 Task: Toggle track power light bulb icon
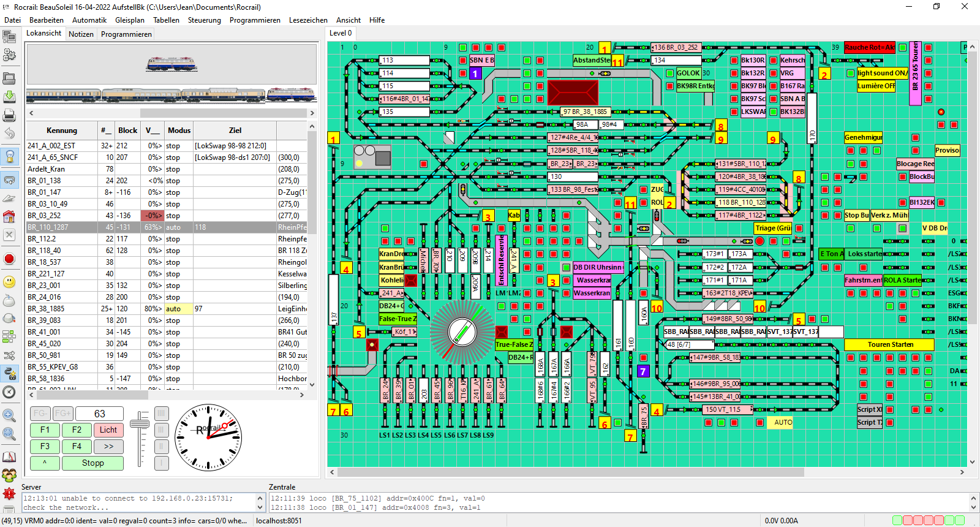(9, 156)
